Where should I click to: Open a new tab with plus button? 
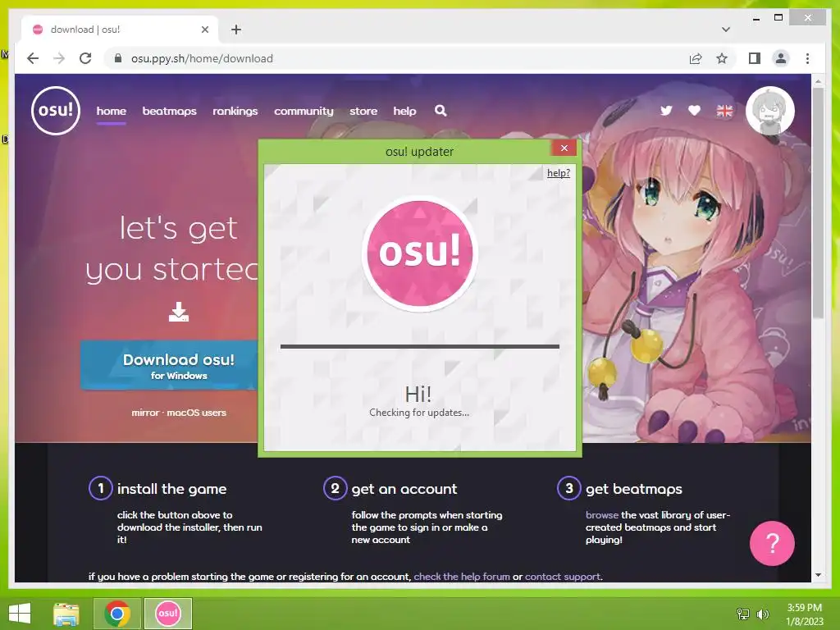pyautogui.click(x=236, y=30)
